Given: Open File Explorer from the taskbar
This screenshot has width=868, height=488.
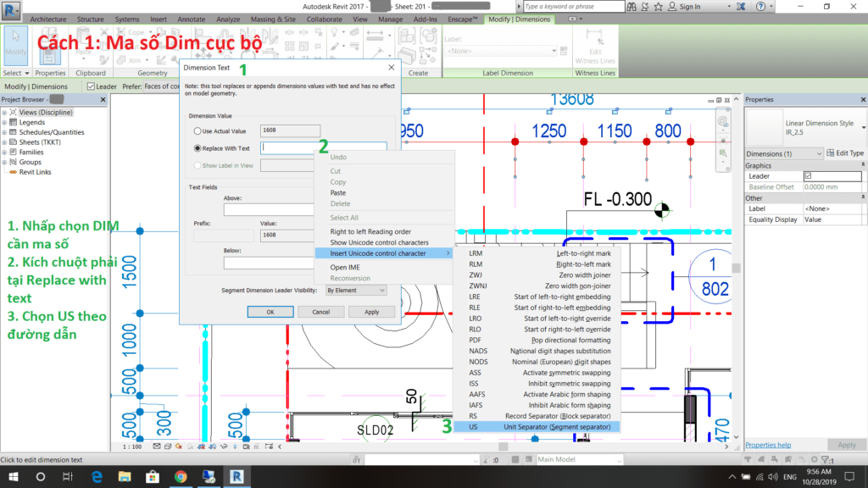Looking at the screenshot, I should pyautogui.click(x=125, y=477).
